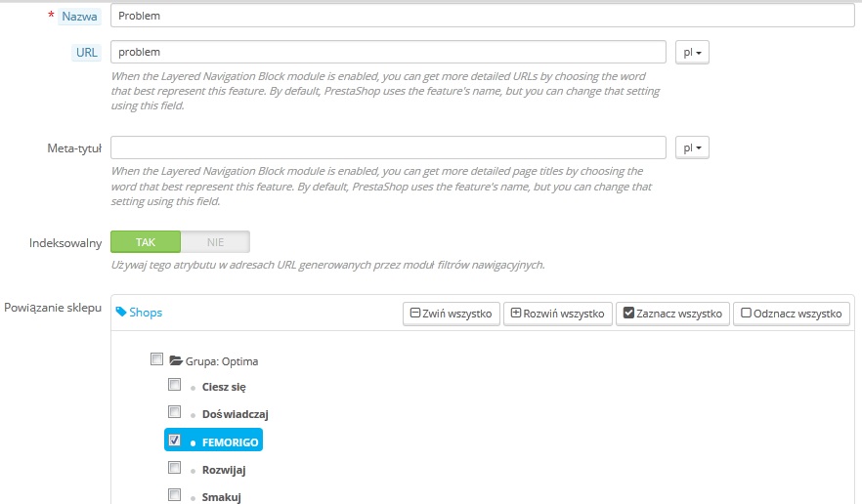
Task: Focus the URL text field
Action: tap(389, 52)
